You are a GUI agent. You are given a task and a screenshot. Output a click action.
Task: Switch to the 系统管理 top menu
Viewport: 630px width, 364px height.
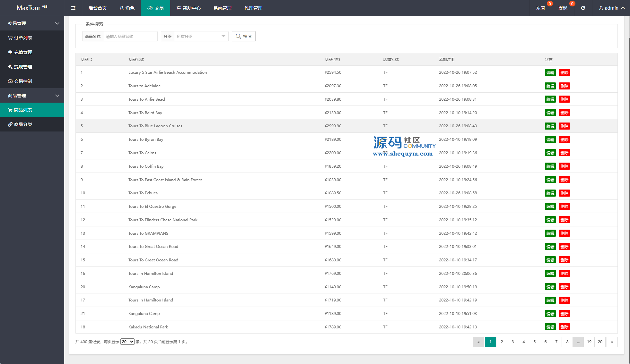coord(222,8)
